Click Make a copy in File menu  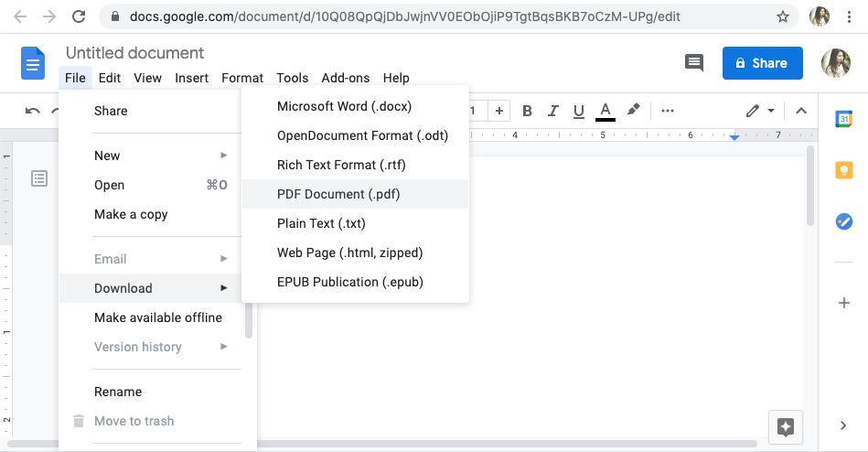pos(131,214)
